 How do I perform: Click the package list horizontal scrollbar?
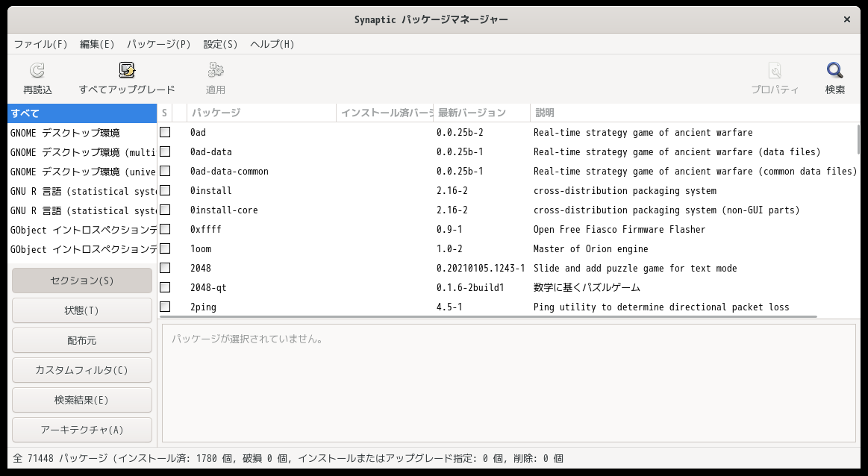[488, 316]
